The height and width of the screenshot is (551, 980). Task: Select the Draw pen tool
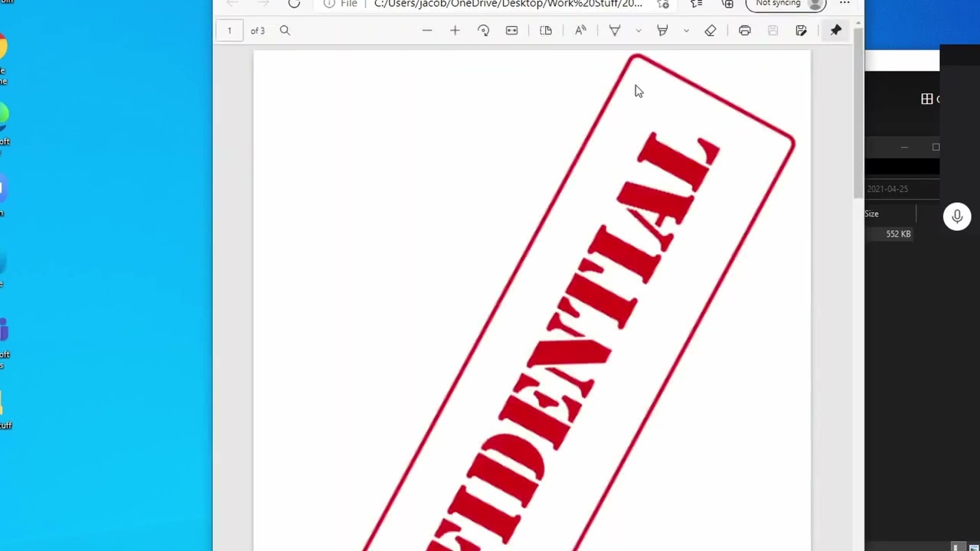[x=615, y=31]
